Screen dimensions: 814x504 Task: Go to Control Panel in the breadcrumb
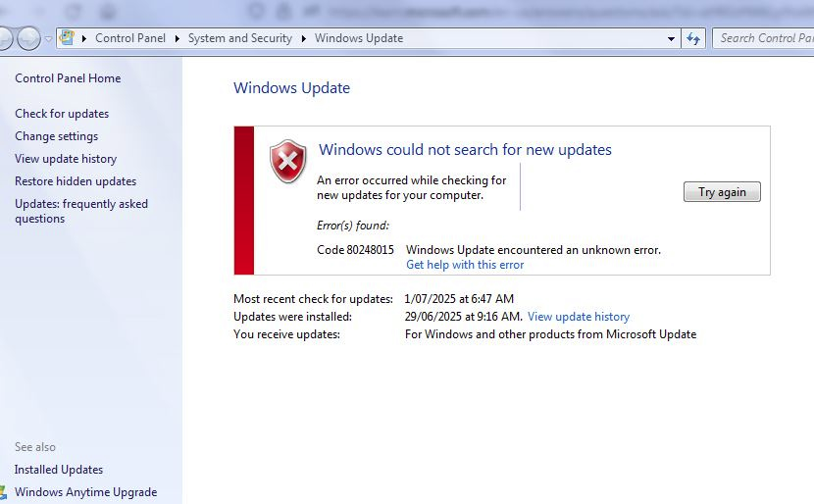(x=130, y=38)
